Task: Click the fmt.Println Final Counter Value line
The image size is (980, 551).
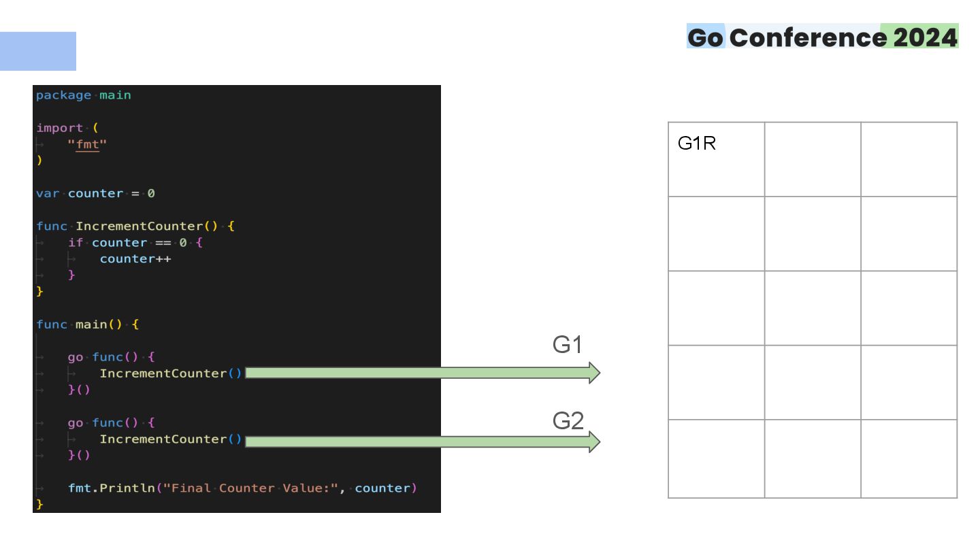Action: 242,488
